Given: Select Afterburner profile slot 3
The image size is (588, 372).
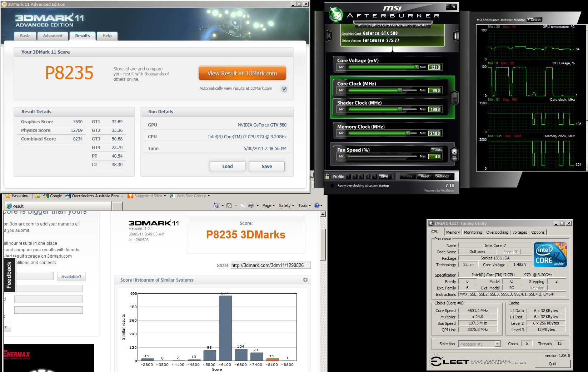Looking at the screenshot, I should pos(362,177).
